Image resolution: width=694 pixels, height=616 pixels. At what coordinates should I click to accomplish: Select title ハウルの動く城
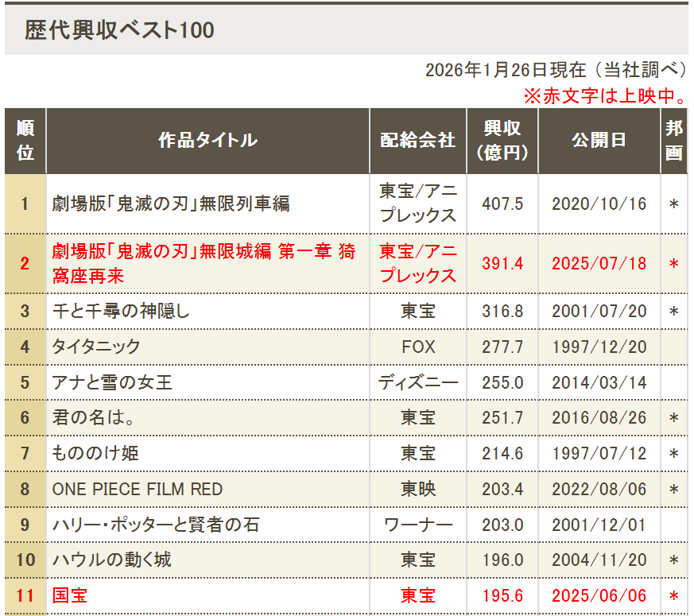[111, 560]
